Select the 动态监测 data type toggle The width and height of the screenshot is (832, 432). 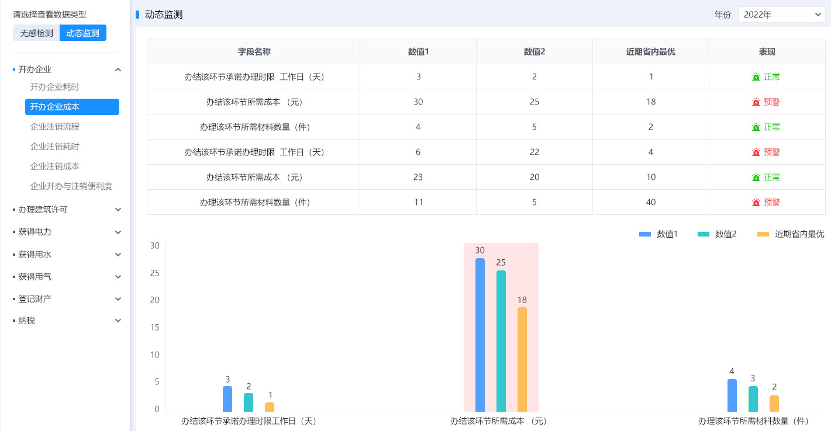(x=82, y=33)
